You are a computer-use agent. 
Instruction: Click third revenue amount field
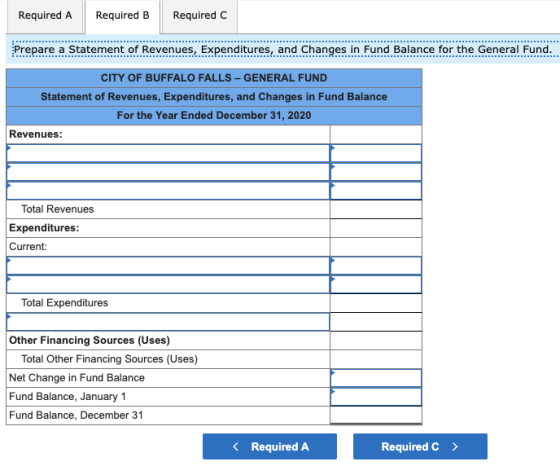tap(376, 191)
